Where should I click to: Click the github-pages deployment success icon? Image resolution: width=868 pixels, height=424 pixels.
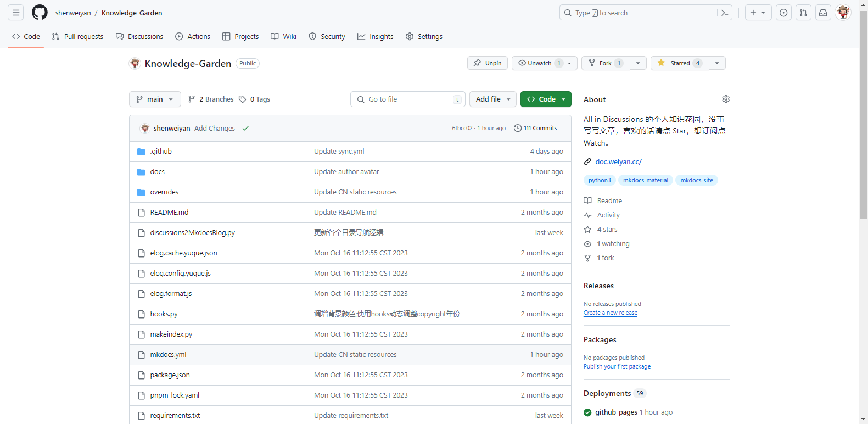(587, 412)
